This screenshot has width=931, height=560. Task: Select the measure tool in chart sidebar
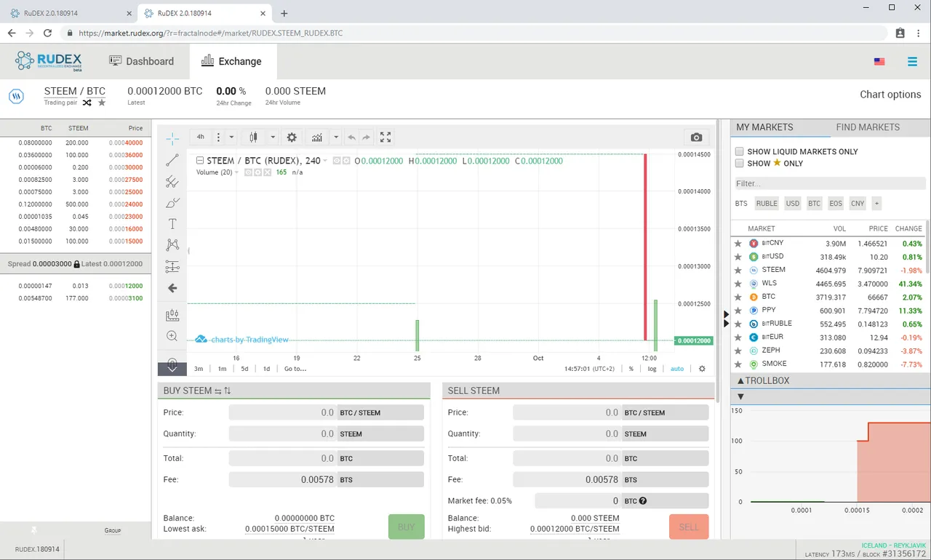(172, 315)
